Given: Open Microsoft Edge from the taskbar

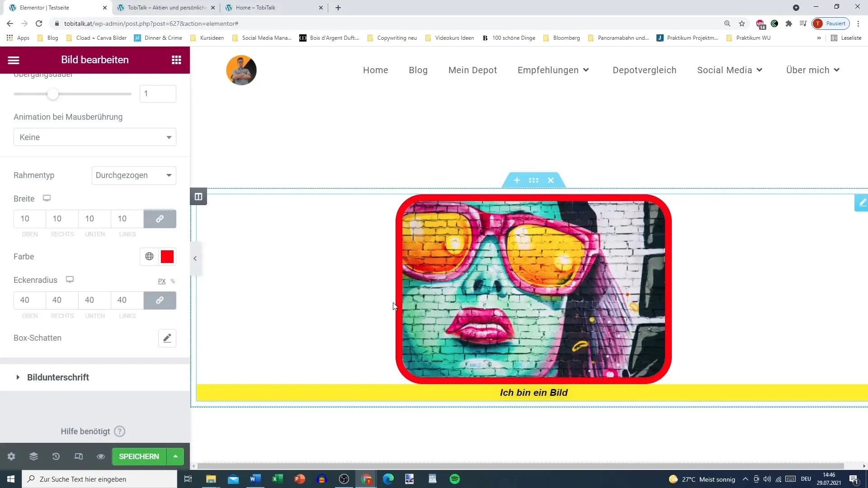Looking at the screenshot, I should click(x=388, y=479).
